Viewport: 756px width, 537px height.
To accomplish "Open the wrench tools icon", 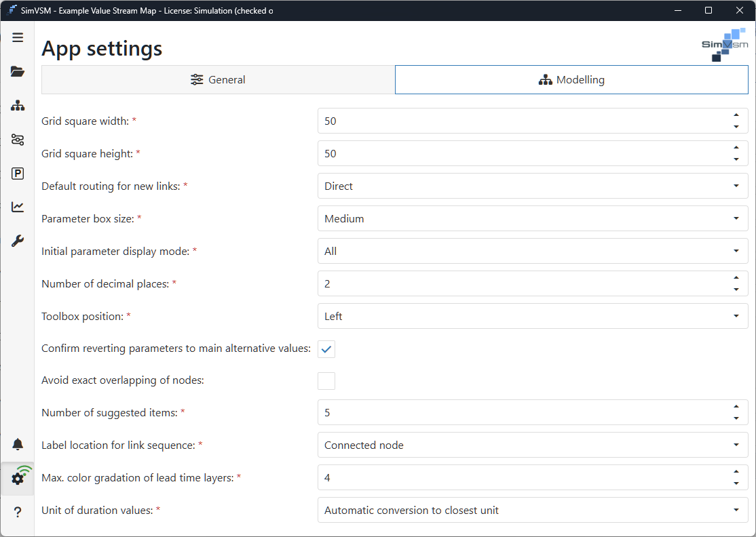I will point(18,241).
